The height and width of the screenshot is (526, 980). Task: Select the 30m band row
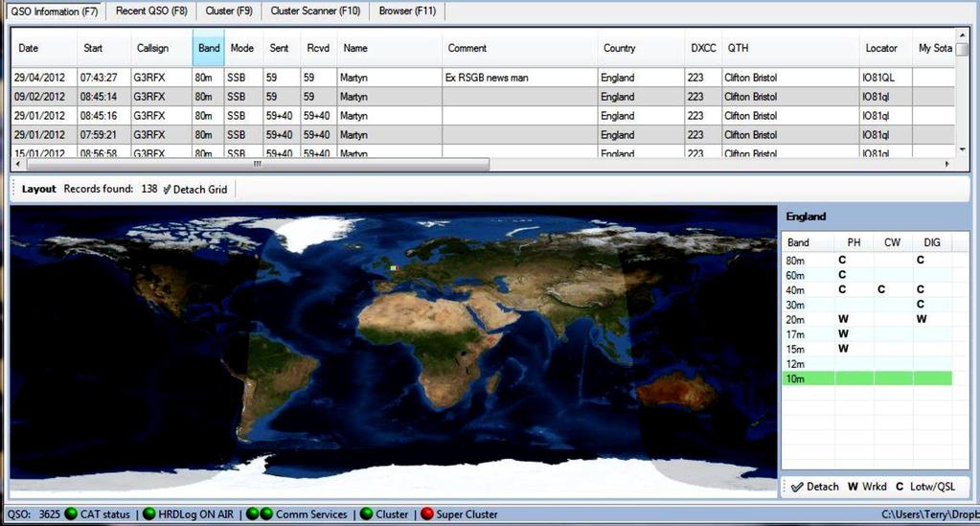(868, 305)
